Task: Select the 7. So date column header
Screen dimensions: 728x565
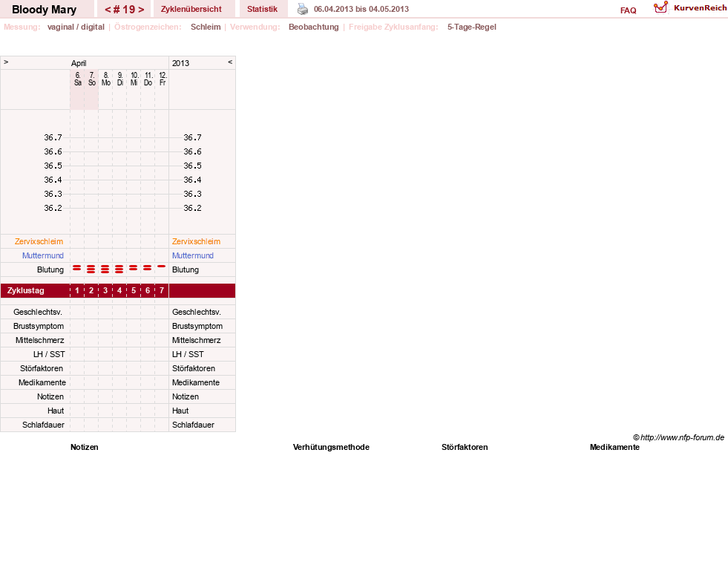Action: click(x=92, y=79)
